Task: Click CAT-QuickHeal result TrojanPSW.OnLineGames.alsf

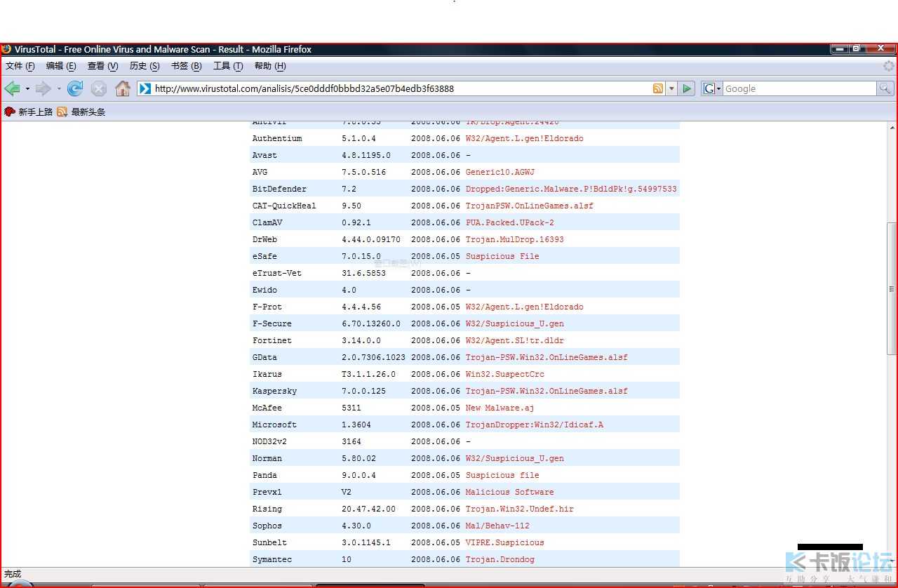Action: coord(530,206)
